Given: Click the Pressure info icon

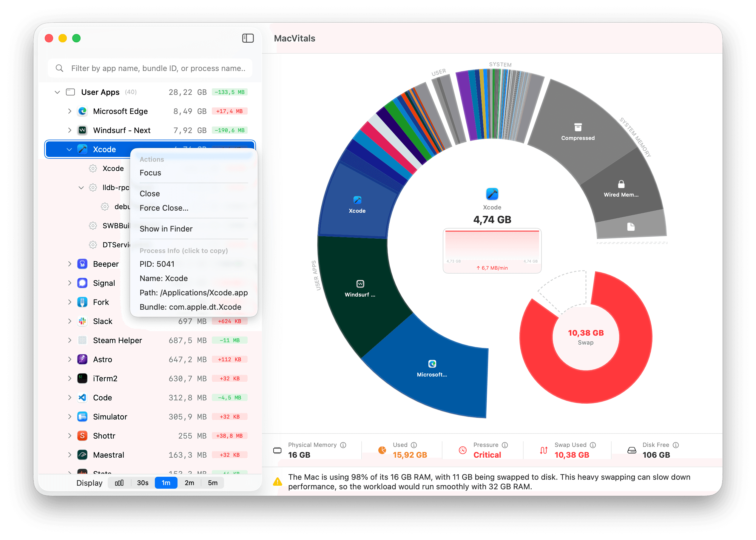Looking at the screenshot, I should point(505,445).
